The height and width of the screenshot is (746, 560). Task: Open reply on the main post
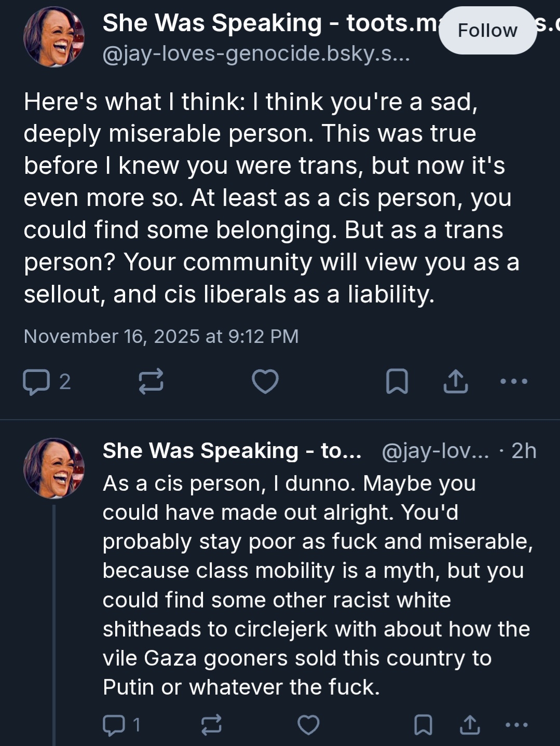click(36, 382)
